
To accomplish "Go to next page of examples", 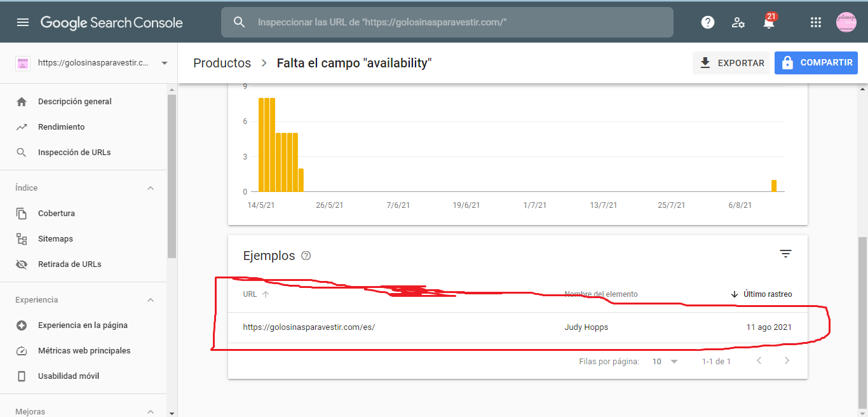I will 787,361.
